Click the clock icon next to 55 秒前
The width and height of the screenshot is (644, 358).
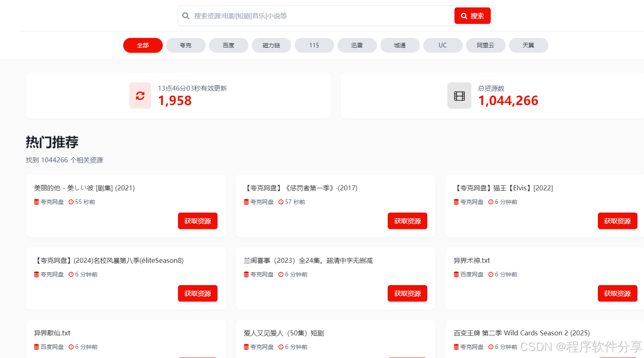(x=71, y=202)
